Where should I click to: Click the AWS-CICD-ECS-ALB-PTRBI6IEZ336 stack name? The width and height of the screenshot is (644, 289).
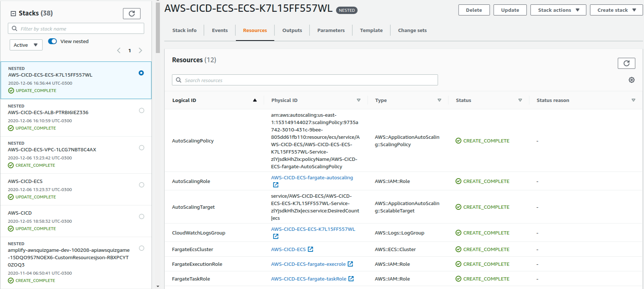click(48, 112)
